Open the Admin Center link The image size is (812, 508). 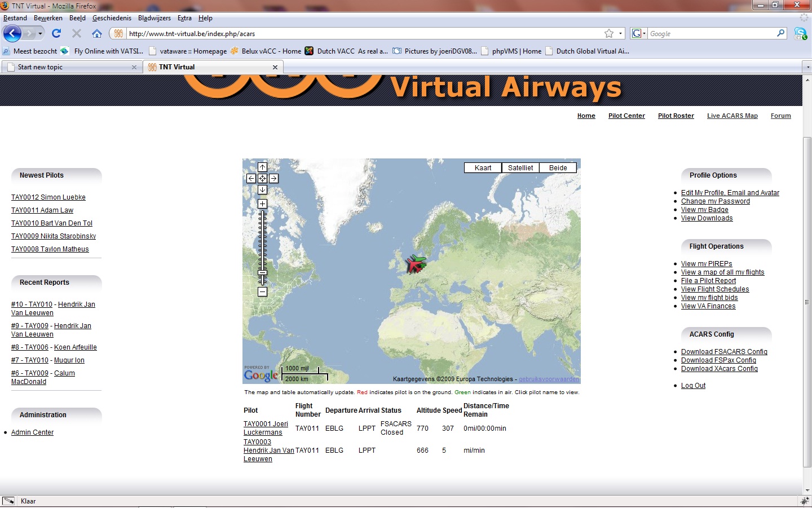[32, 432]
